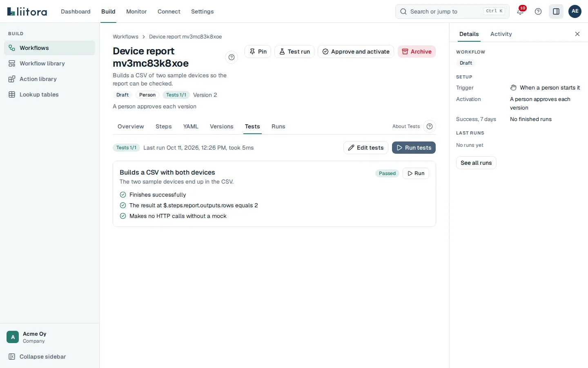Screen dimensions: 588x368
Task: Click Edit tests
Action: 366,148
